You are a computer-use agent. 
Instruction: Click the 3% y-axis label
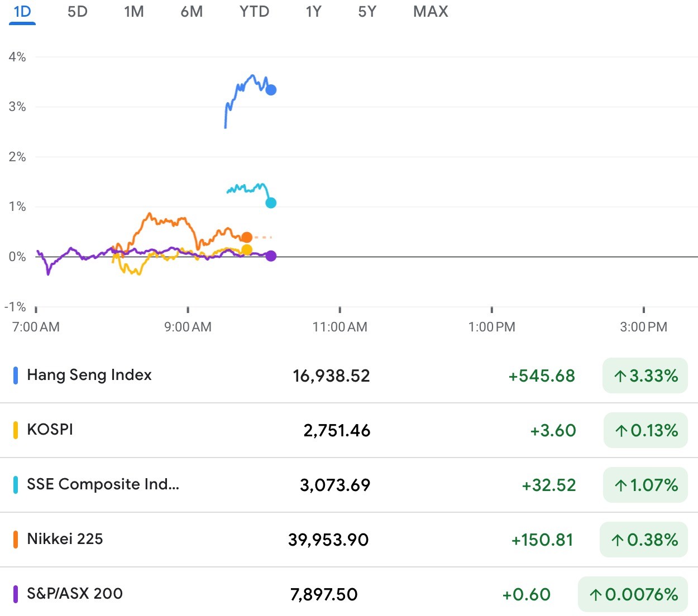pos(17,107)
